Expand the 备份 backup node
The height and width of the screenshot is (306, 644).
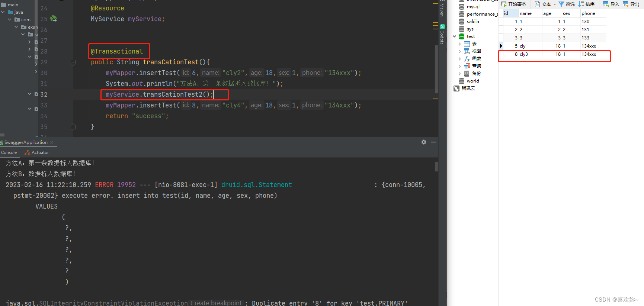point(460,74)
